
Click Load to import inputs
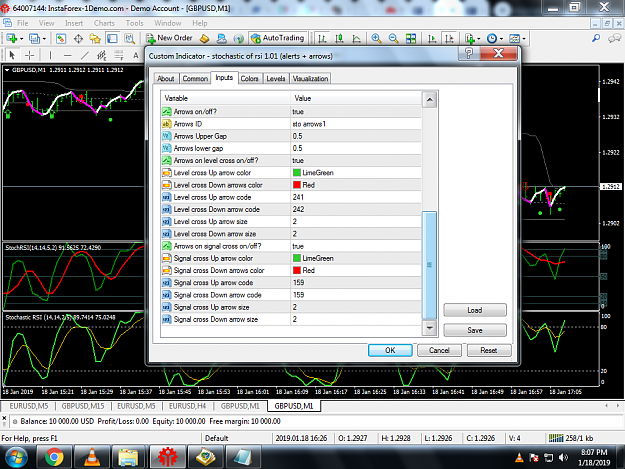[475, 310]
